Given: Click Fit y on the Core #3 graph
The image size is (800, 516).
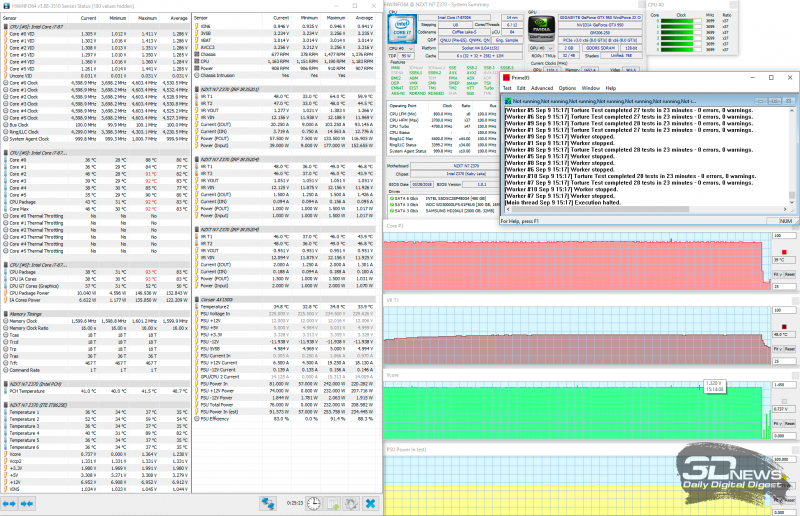Looking at the screenshot, I should pos(777,275).
